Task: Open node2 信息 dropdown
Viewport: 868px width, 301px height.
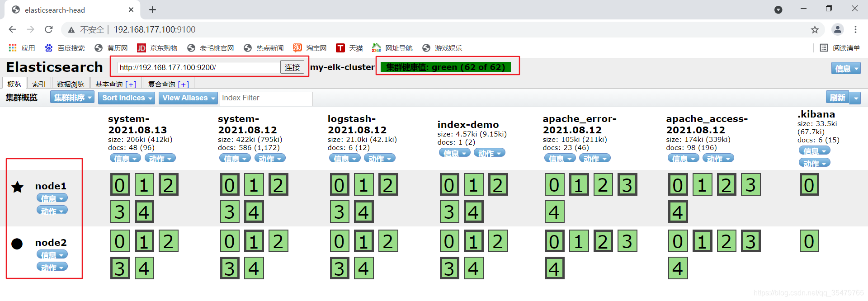Action: tap(52, 254)
